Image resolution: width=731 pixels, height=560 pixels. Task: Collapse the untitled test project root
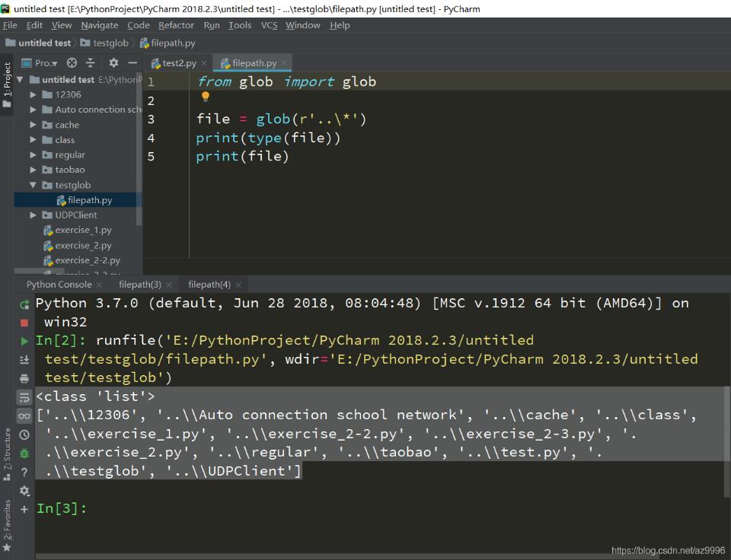pos(19,79)
